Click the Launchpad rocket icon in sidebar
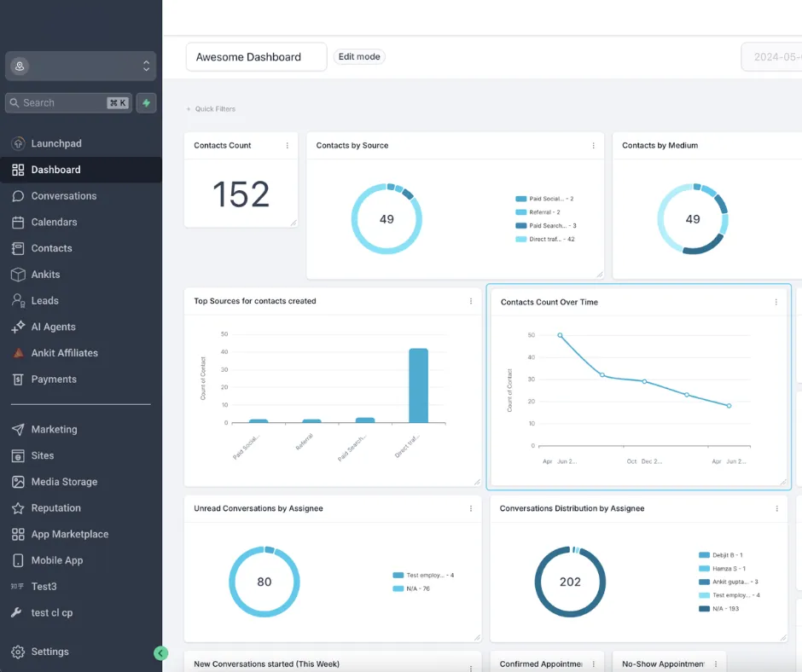Screen dimensions: 802x672 click(18, 143)
